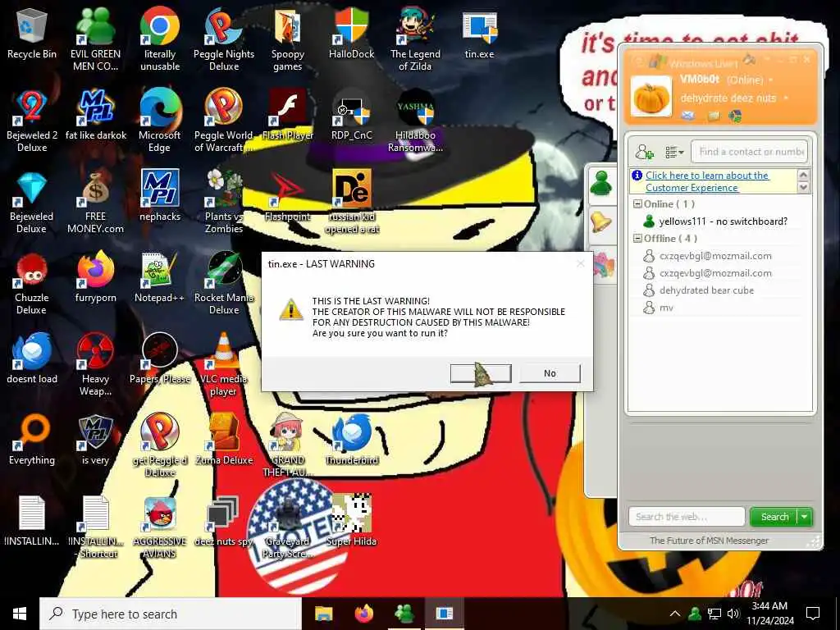Viewport: 840px width, 630px height.
Task: Open The Legend of Zilda shortcut
Action: coord(415,39)
